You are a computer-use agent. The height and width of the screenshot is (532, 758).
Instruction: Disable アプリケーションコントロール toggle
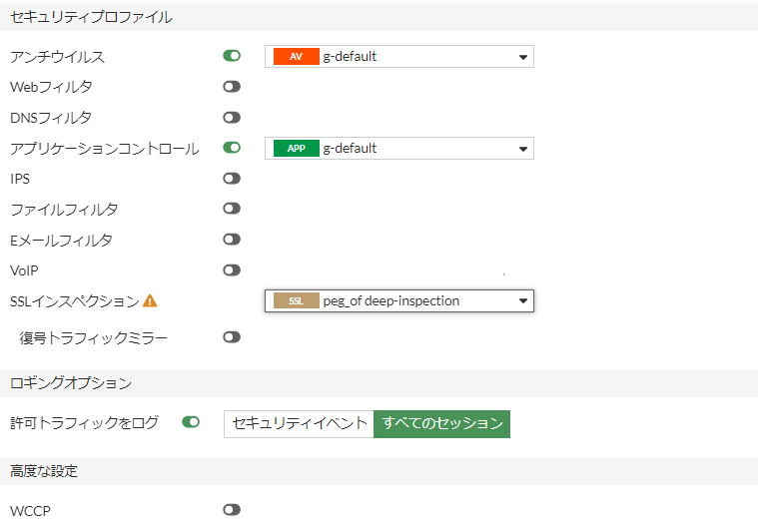click(x=232, y=148)
